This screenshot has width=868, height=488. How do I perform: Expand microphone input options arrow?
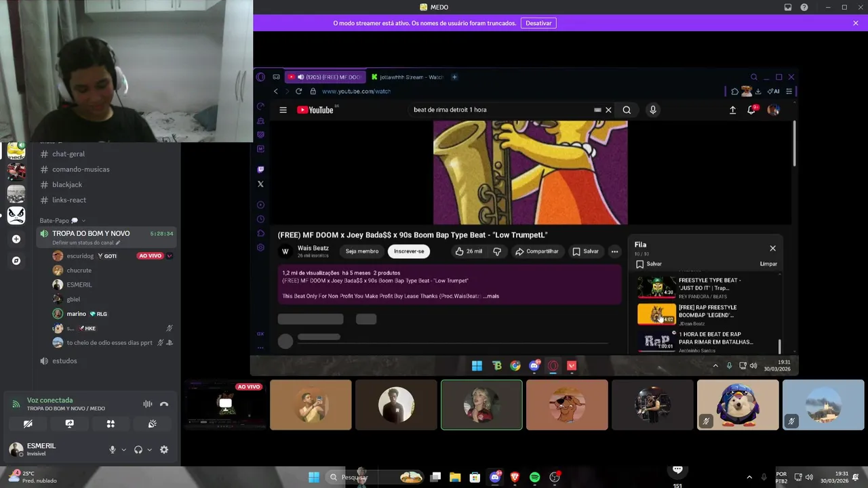123,449
